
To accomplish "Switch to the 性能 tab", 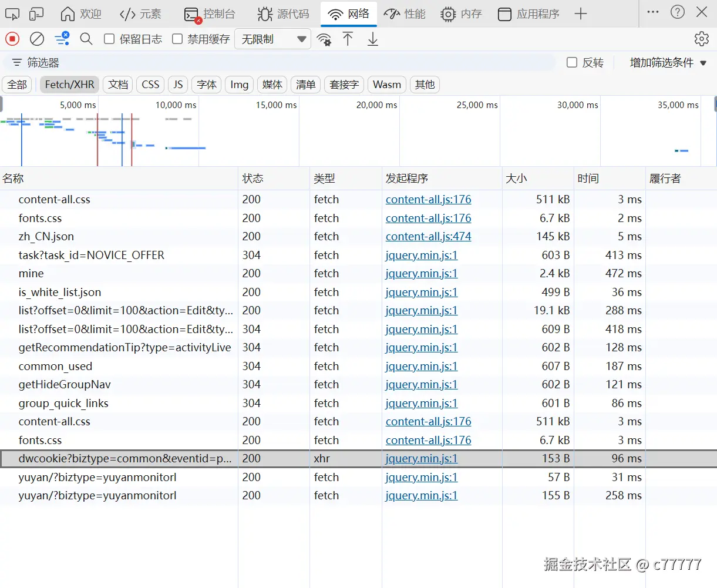I will point(405,14).
